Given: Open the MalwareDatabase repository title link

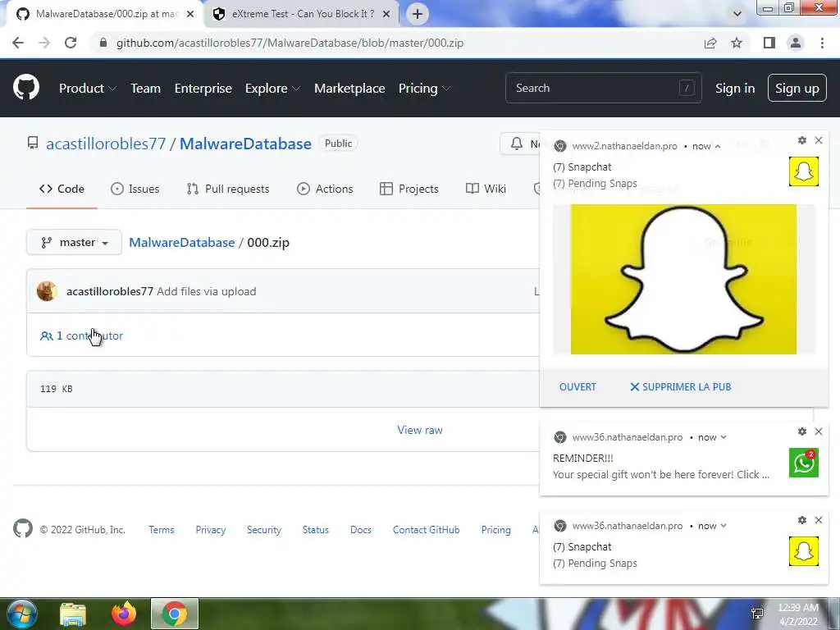Looking at the screenshot, I should click(x=245, y=144).
